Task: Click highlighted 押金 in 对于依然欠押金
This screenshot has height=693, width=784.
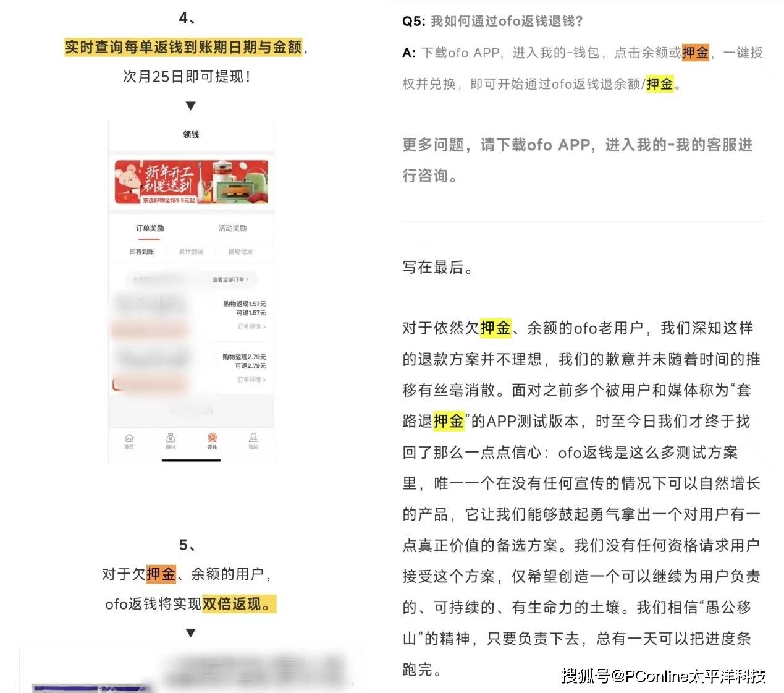Action: pos(495,328)
